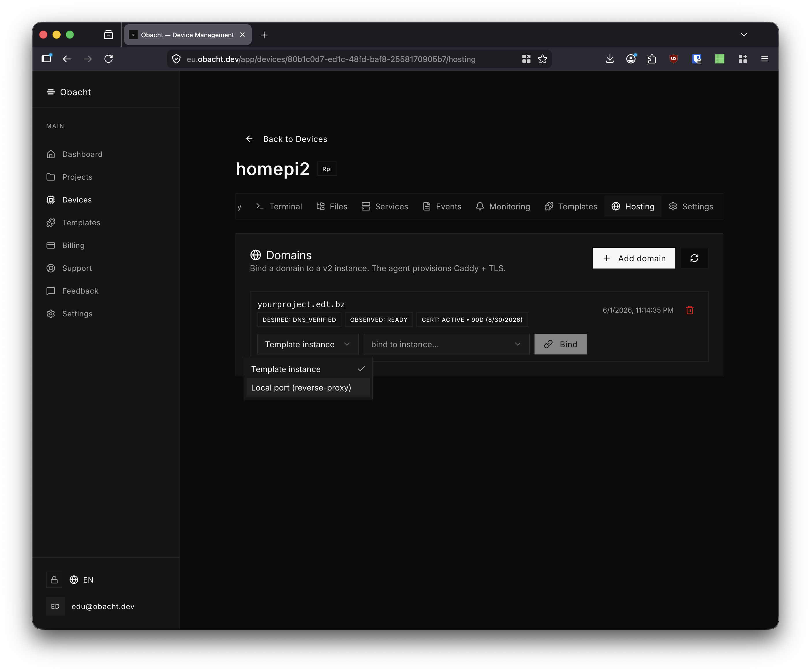The height and width of the screenshot is (672, 811).
Task: Switch to the Monitoring tab
Action: point(503,207)
